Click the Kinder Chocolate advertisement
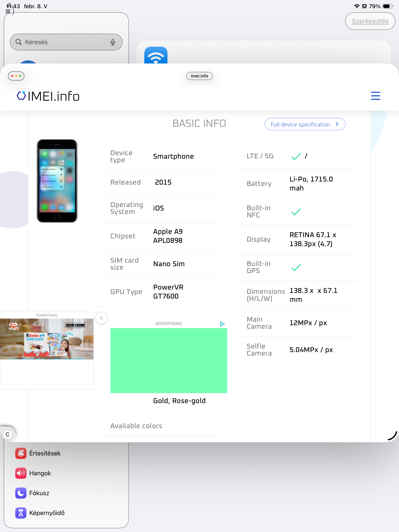Viewport: 399px width, 532px height. click(47, 339)
